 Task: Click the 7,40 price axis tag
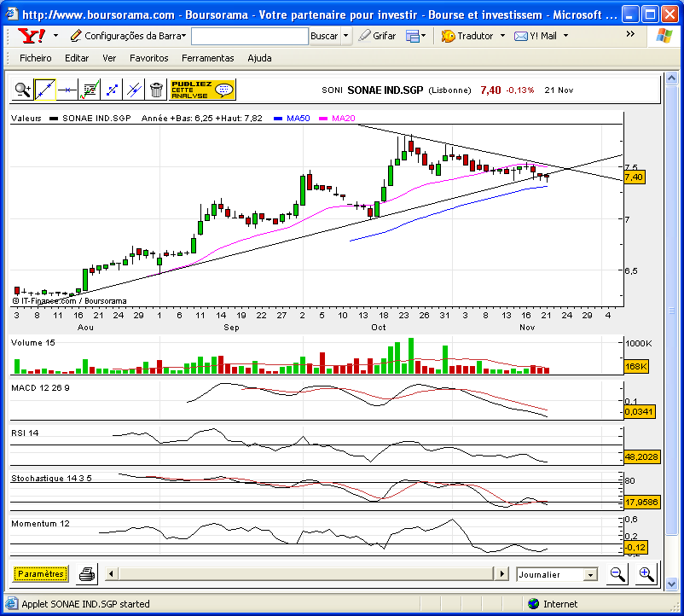634,177
